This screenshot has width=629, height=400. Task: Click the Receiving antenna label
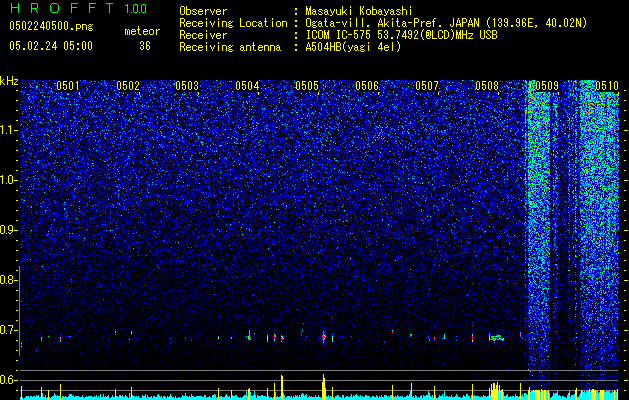coord(230,47)
